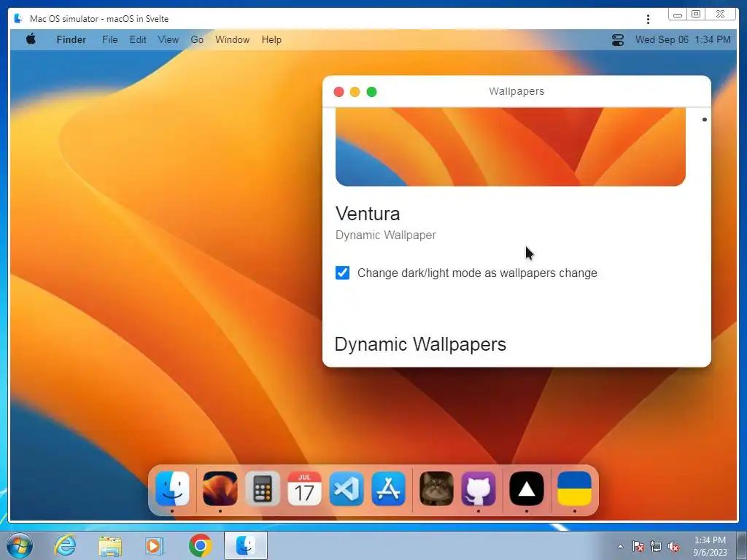Image resolution: width=747 pixels, height=560 pixels.
Task: Open the Edit menu
Action: coord(138,39)
